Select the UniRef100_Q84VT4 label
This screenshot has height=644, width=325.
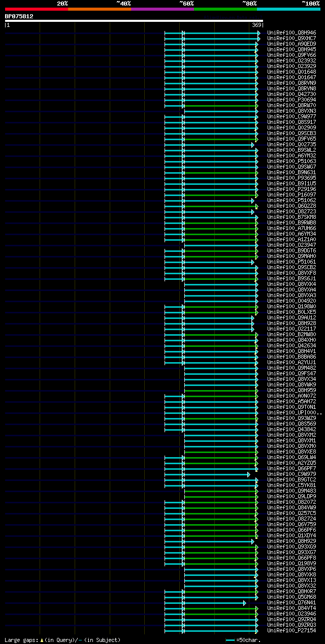coord(292,608)
